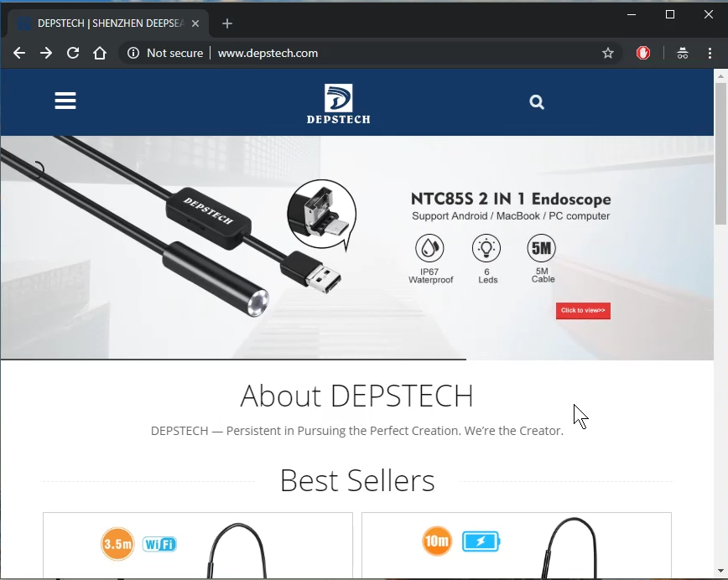The height and width of the screenshot is (580, 728).
Task: Click the 5M Cable icon
Action: pos(541,248)
